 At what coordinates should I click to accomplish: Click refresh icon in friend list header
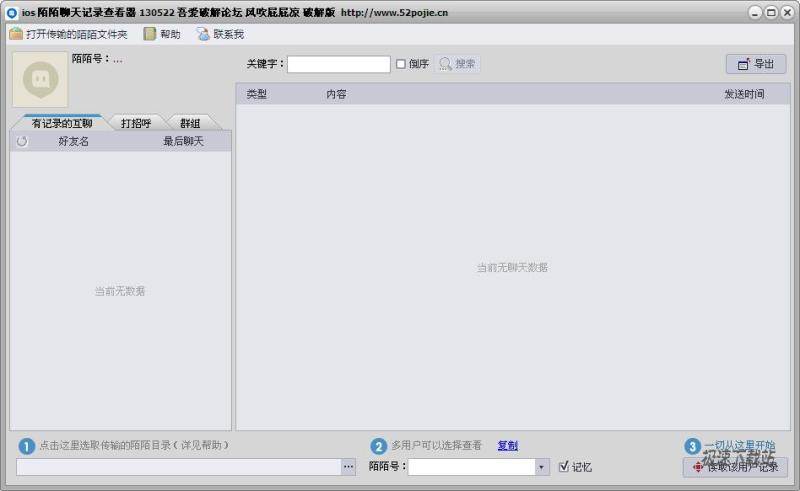(x=22, y=141)
